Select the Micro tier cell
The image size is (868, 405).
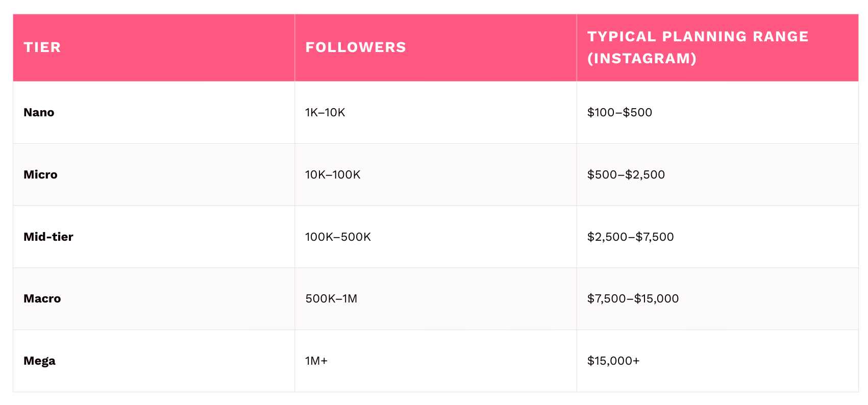(x=40, y=174)
